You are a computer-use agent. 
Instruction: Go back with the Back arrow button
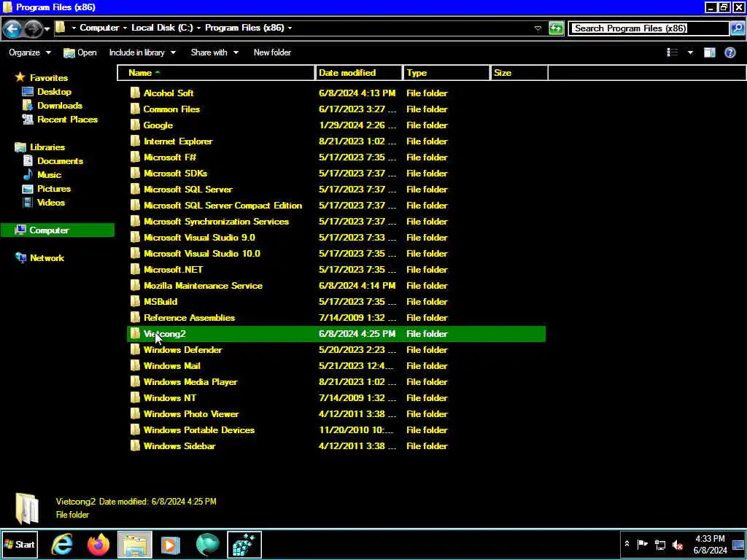pos(12,28)
